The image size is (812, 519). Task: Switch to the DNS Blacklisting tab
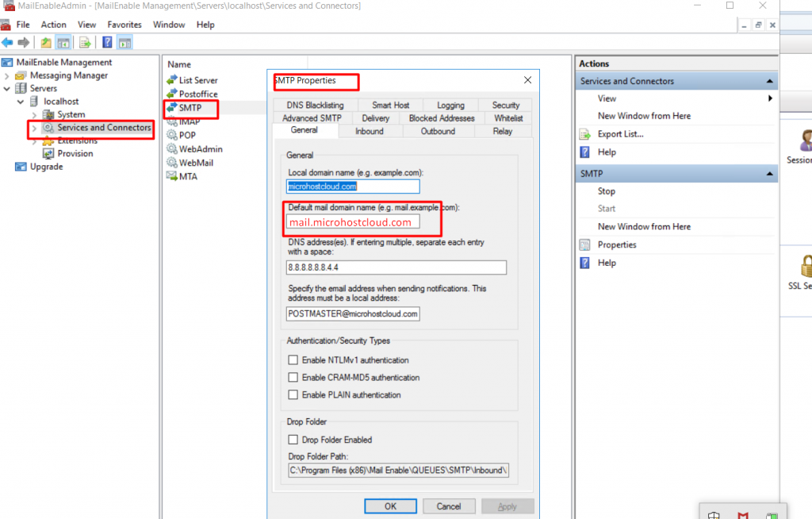tap(315, 106)
